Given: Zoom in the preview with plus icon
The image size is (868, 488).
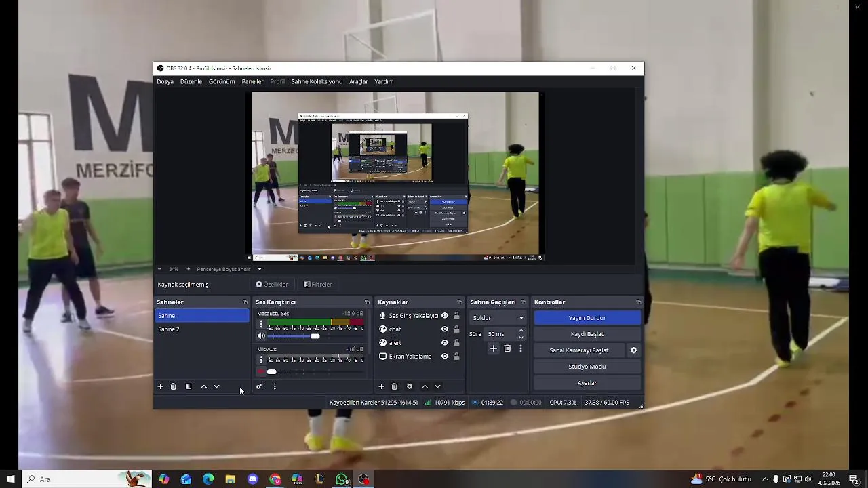Looking at the screenshot, I should pyautogui.click(x=189, y=269).
